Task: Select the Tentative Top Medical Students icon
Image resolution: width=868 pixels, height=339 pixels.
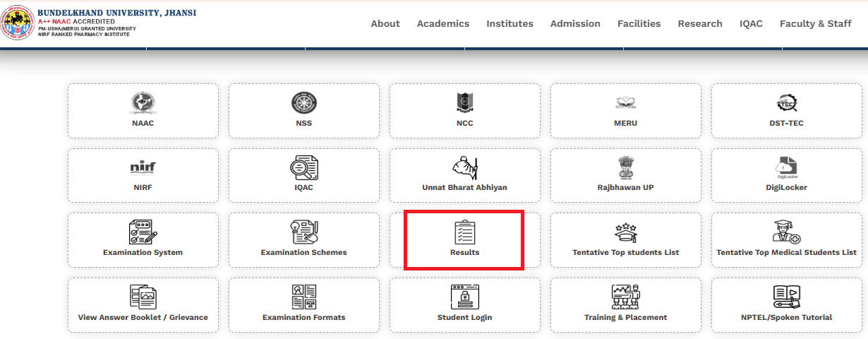Action: tap(787, 232)
